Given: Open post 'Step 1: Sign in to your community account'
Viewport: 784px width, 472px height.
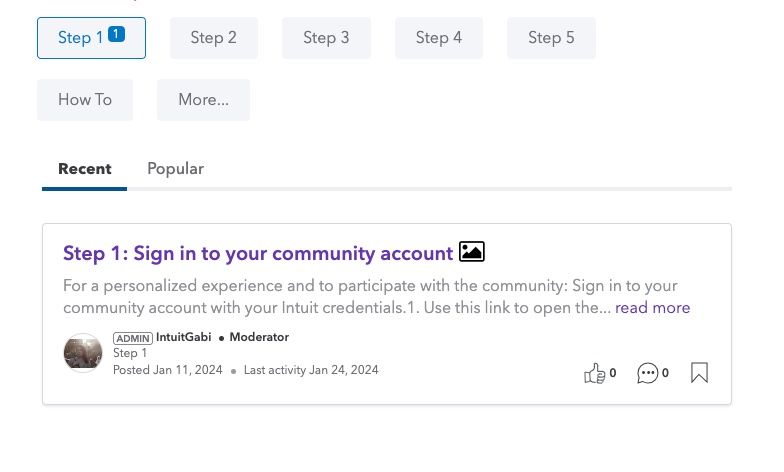Looking at the screenshot, I should (x=258, y=254).
